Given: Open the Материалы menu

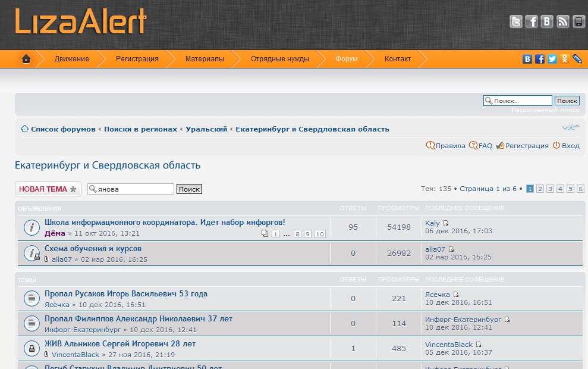Looking at the screenshot, I should pyautogui.click(x=205, y=59).
